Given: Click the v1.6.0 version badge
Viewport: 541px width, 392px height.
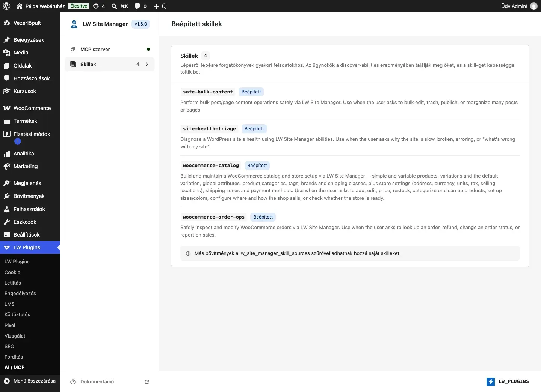Looking at the screenshot, I should [141, 24].
